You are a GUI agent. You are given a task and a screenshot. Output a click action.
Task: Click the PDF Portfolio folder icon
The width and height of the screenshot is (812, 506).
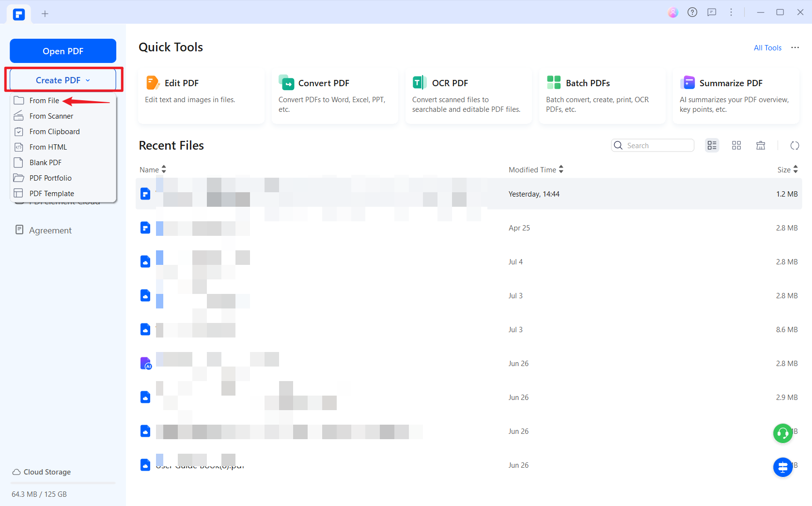click(x=18, y=178)
